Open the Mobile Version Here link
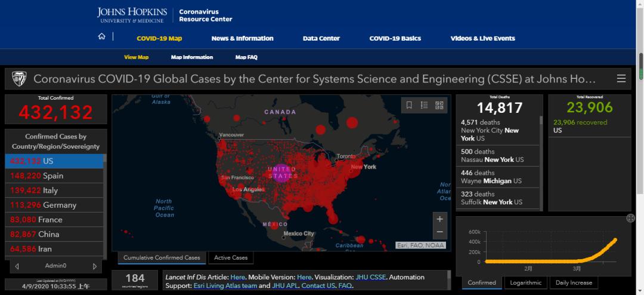644x295 pixels. tap(304, 277)
